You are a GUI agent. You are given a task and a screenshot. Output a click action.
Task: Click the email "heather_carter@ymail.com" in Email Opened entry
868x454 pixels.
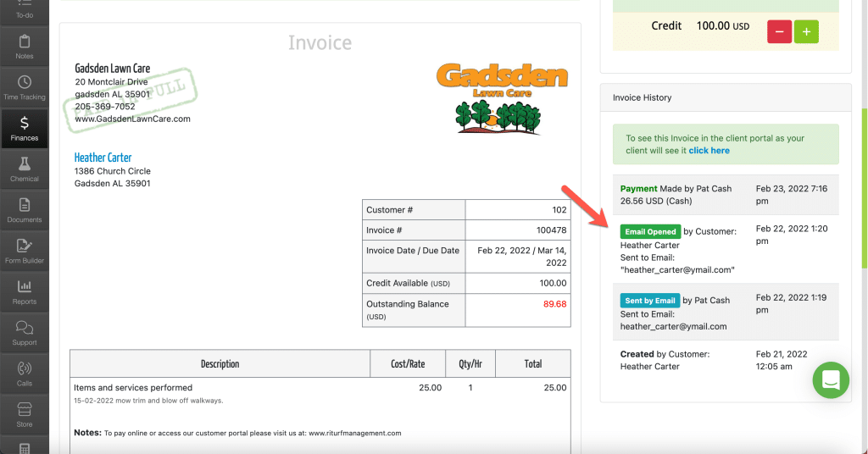pyautogui.click(x=677, y=270)
